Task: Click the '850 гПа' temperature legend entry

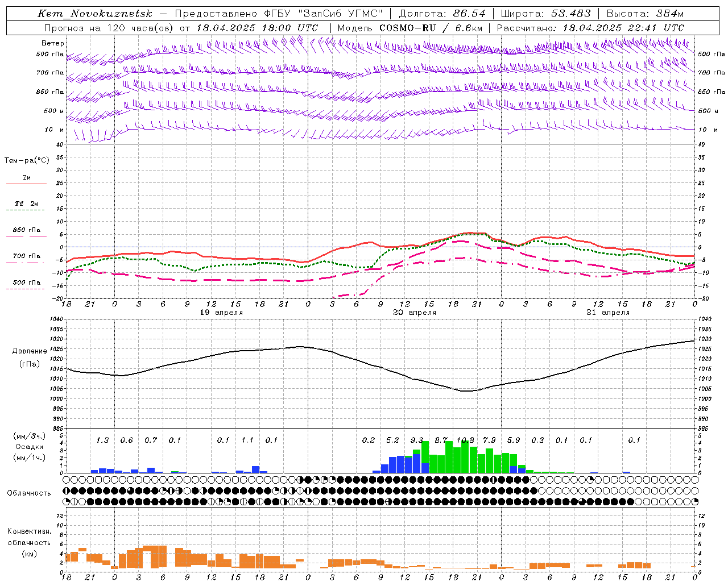Action: point(27,230)
